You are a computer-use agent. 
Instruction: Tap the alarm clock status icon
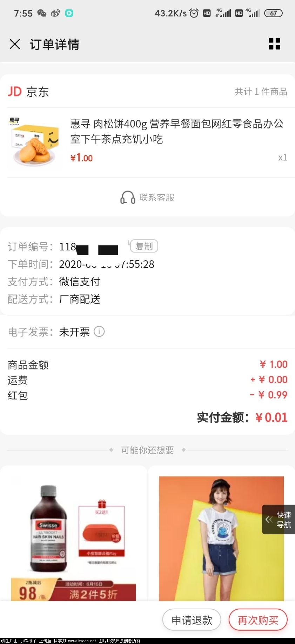click(x=194, y=13)
